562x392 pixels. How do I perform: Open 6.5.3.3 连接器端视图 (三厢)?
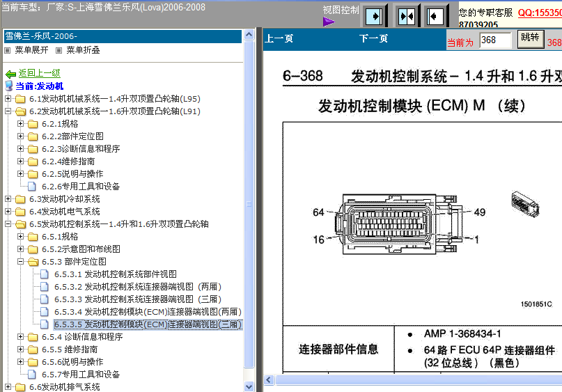tap(138, 299)
